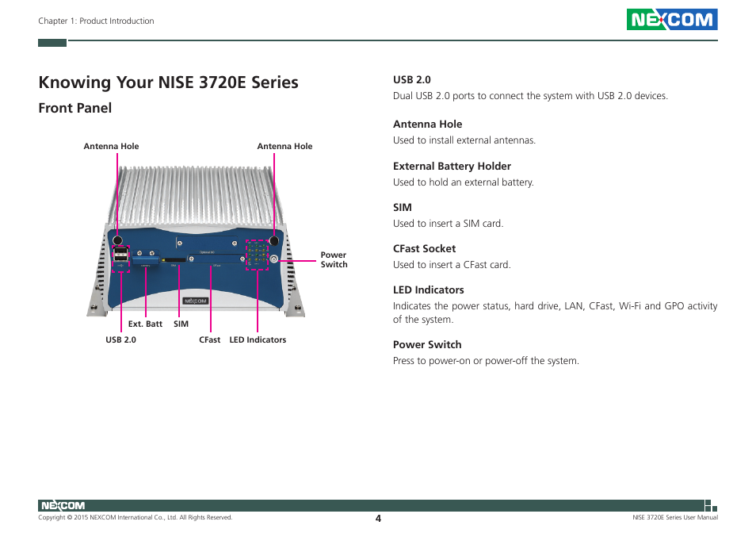The height and width of the screenshot is (533, 756).
Task: Select the 'Knowing Your NISE 3720E Series' title
Action: (168, 82)
